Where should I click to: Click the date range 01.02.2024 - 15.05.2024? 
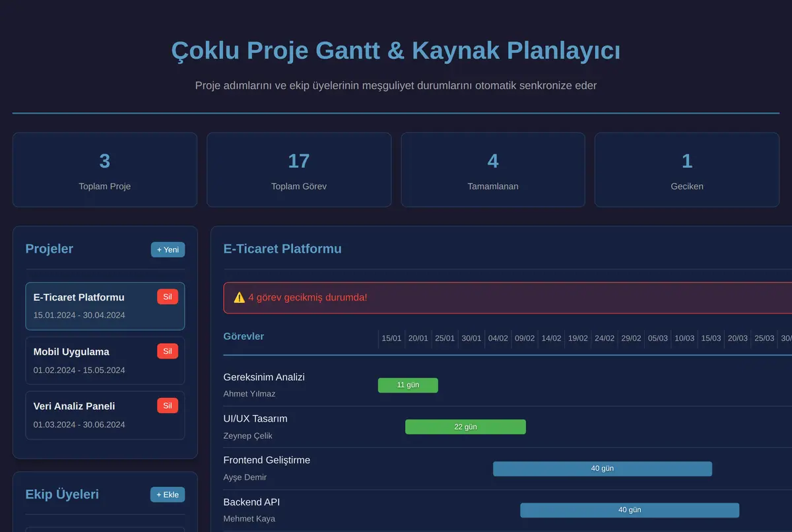pos(79,370)
